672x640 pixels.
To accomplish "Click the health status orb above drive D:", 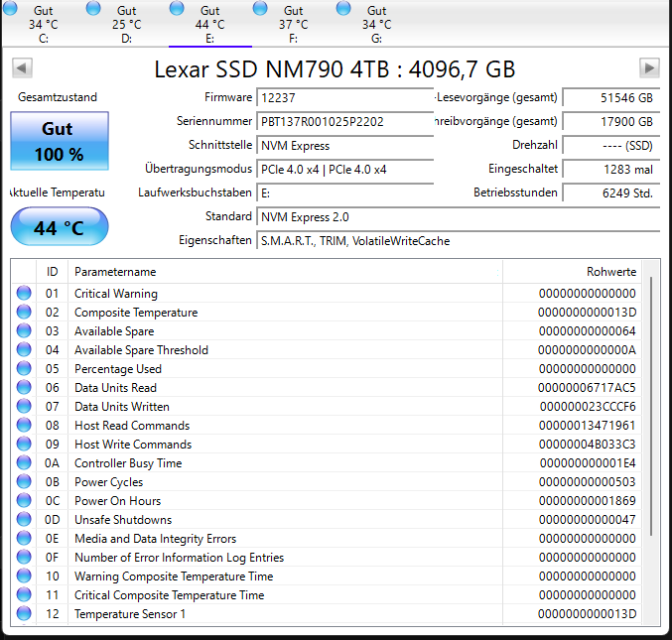I will pyautogui.click(x=93, y=8).
